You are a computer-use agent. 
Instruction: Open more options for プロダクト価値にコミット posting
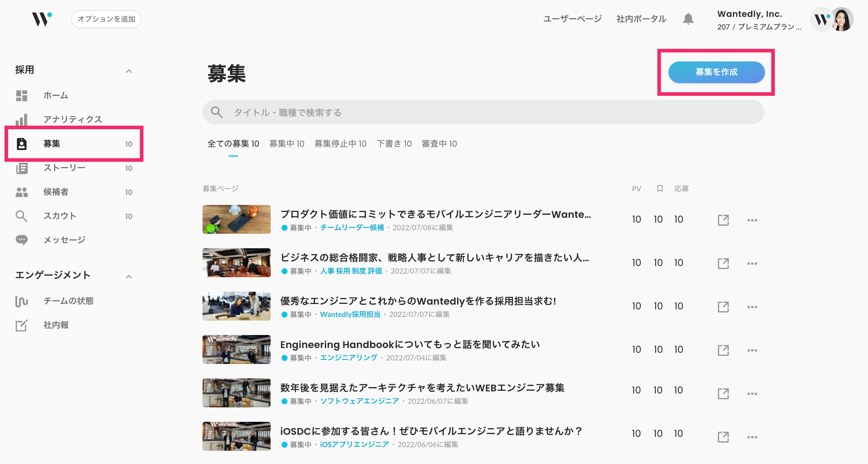pos(752,220)
